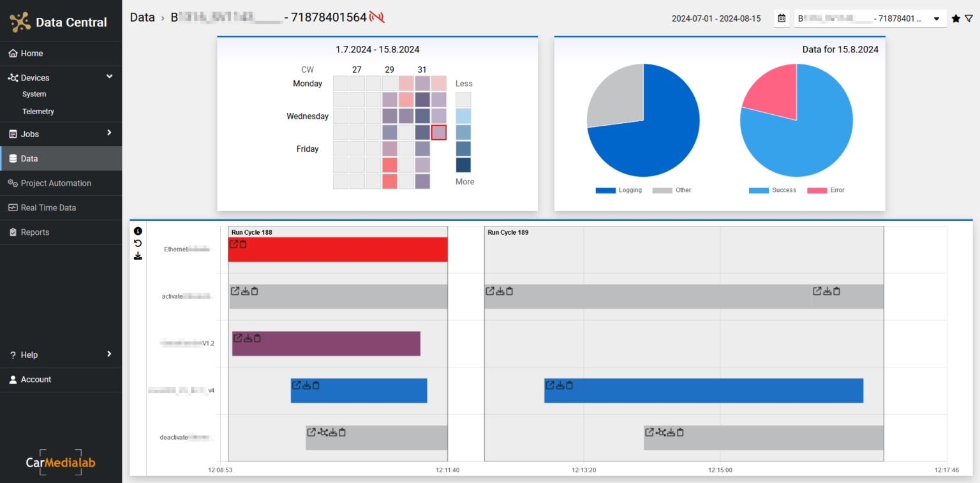This screenshot has width=980, height=483.
Task: Expand the Help menu in the sidebar
Action: [x=61, y=355]
